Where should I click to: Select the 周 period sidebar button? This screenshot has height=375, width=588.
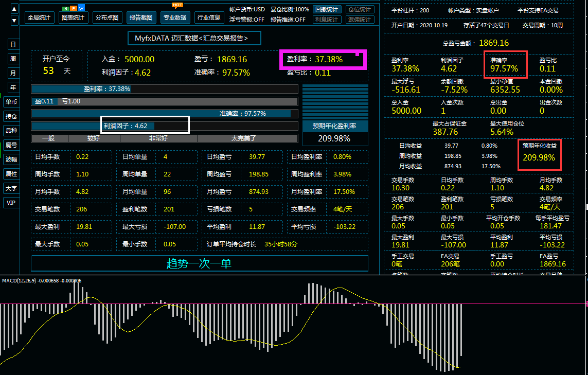[x=12, y=59]
